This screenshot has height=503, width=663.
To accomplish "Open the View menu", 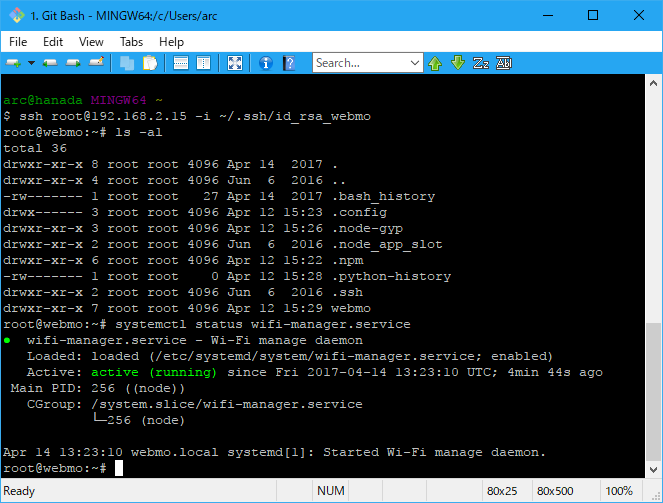I will 91,42.
